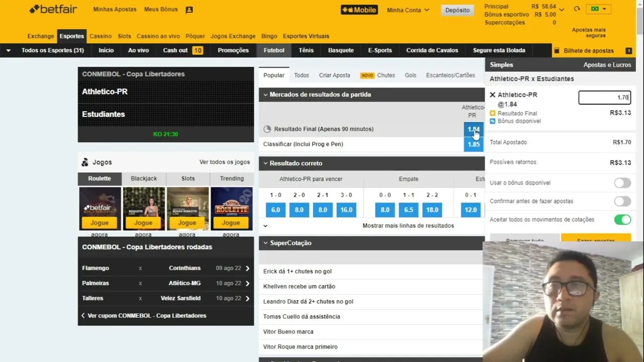Open the Cash out menu with 10 badge
This screenshot has width=644, height=362.
pos(183,50)
